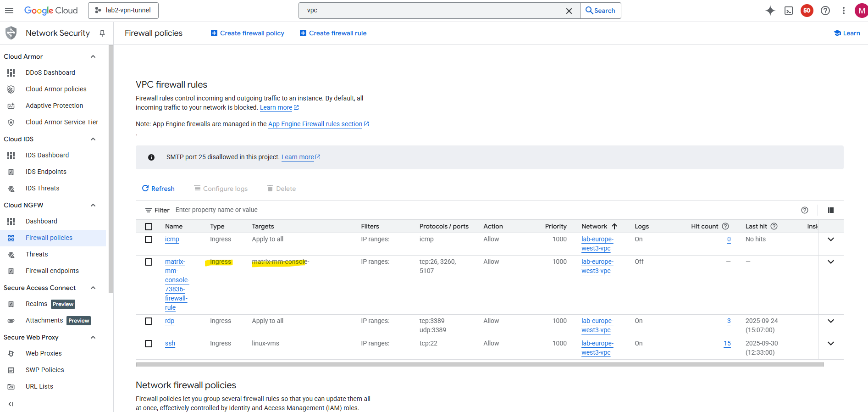Screen dimensions: 868x412
Task: Open Firewall endpoints in sidebar
Action: (52, 271)
